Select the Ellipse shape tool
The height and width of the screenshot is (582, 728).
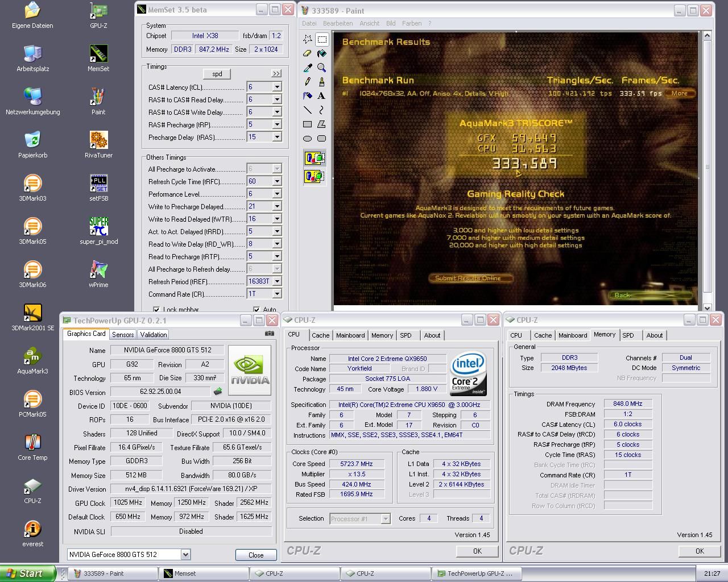pos(308,139)
